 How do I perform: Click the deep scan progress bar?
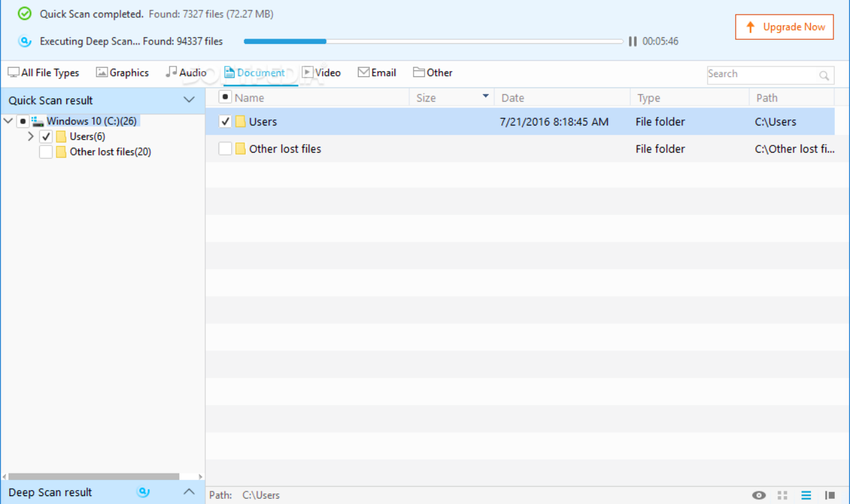(x=433, y=41)
